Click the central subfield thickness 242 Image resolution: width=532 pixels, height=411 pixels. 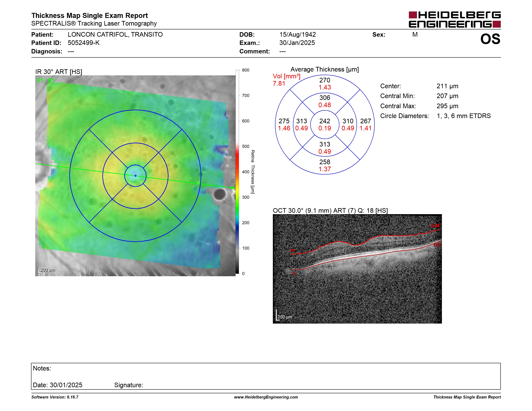[x=325, y=121]
